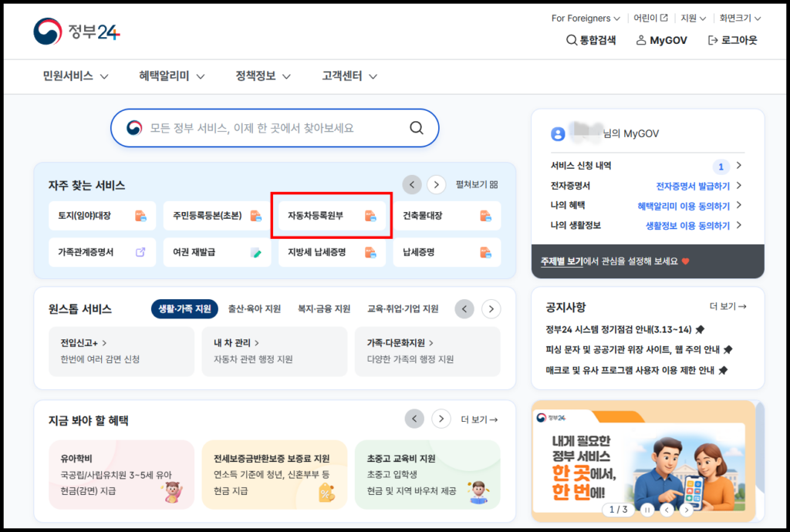The height and width of the screenshot is (532, 790).
Task: Click the 로그아웃 logout icon
Action: 711,40
